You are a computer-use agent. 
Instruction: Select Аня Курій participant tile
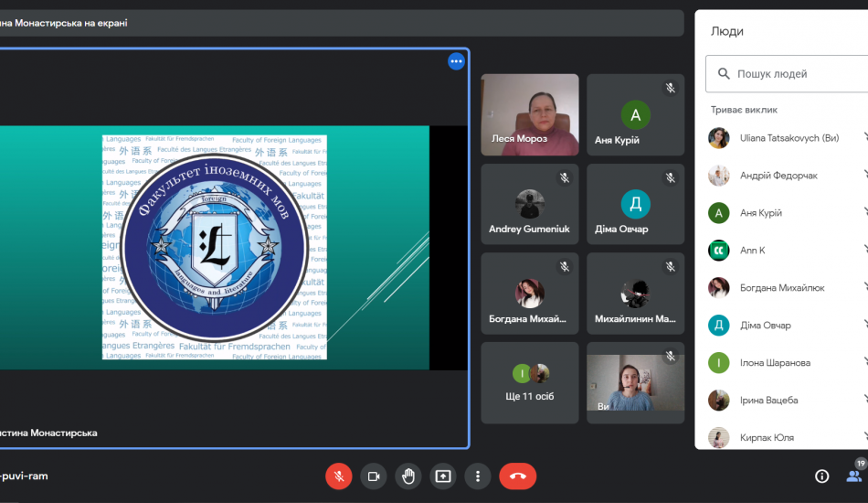tap(635, 115)
